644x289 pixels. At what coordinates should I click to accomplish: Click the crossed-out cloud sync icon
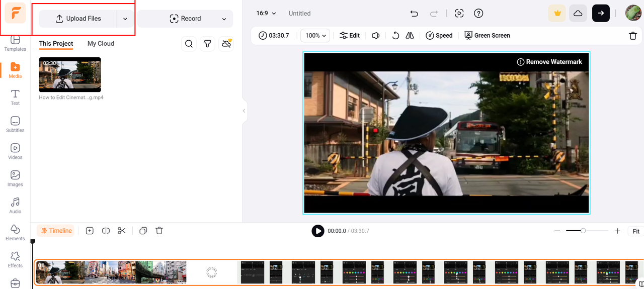(x=226, y=44)
